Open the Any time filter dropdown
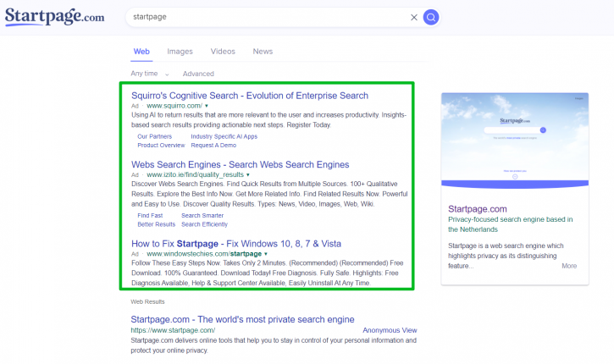Screen dimensions: 614x364 (150, 74)
